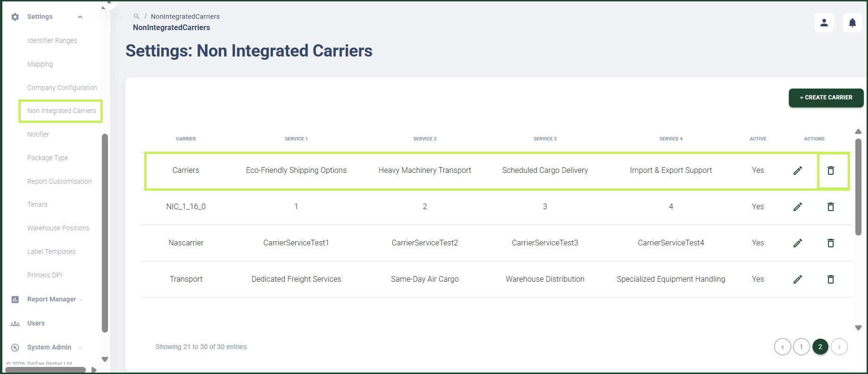The height and width of the screenshot is (374, 868).
Task: Delete the Carriers row via trash icon
Action: [x=831, y=171]
